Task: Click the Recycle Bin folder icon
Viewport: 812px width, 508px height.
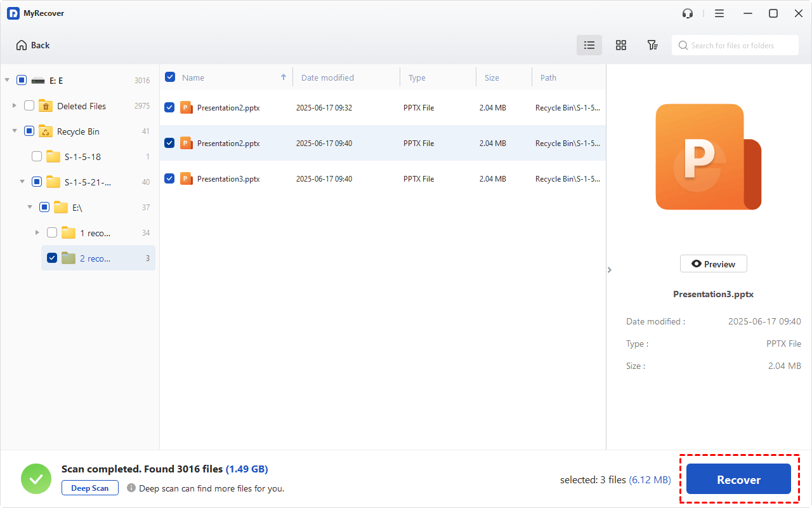Action: (45, 131)
